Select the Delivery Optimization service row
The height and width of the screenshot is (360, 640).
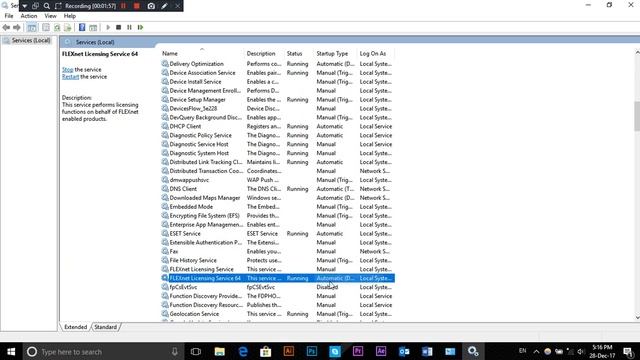tap(278, 64)
